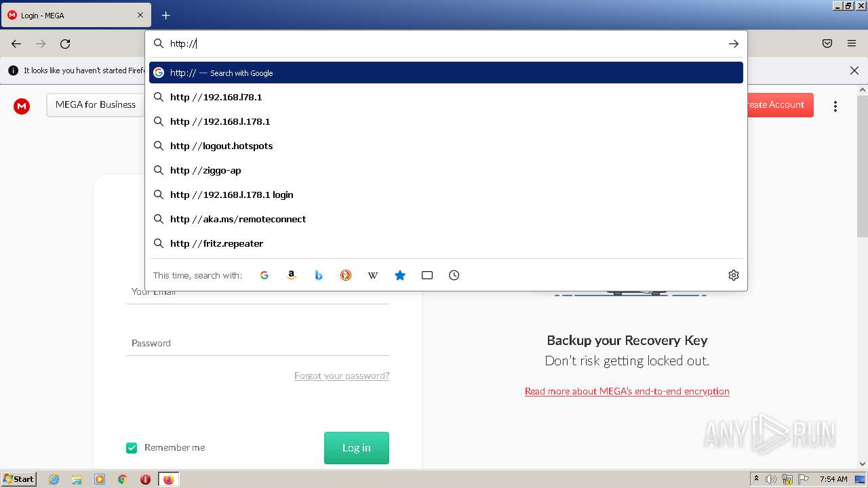Focus the Password field
Viewport: 868px width, 488px height.
coord(257,343)
